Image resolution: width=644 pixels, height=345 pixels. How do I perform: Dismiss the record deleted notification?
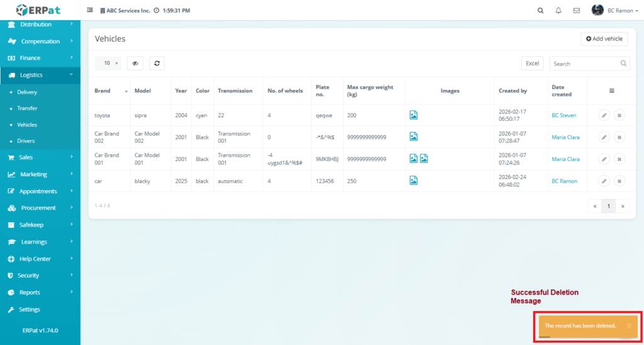tap(629, 325)
